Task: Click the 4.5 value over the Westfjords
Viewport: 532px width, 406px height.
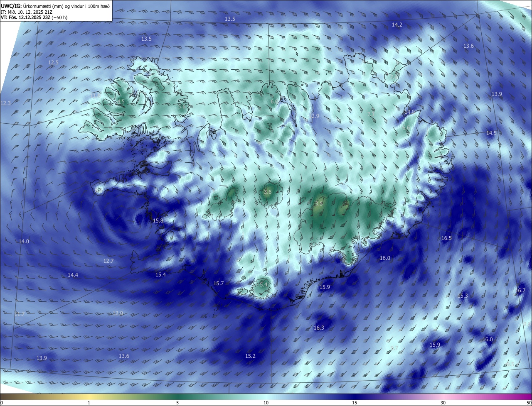Action: coord(121,101)
